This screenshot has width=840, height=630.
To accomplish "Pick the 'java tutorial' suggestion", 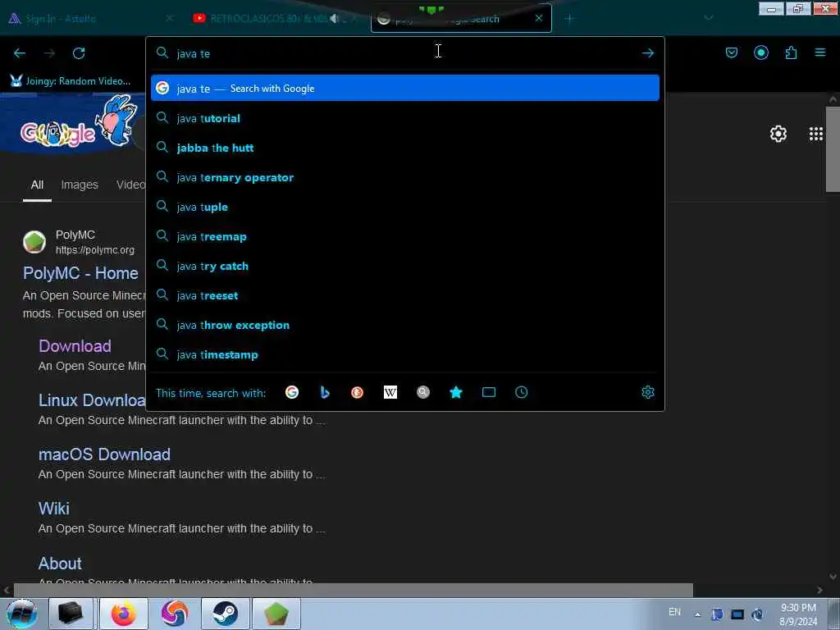I will point(405,118).
